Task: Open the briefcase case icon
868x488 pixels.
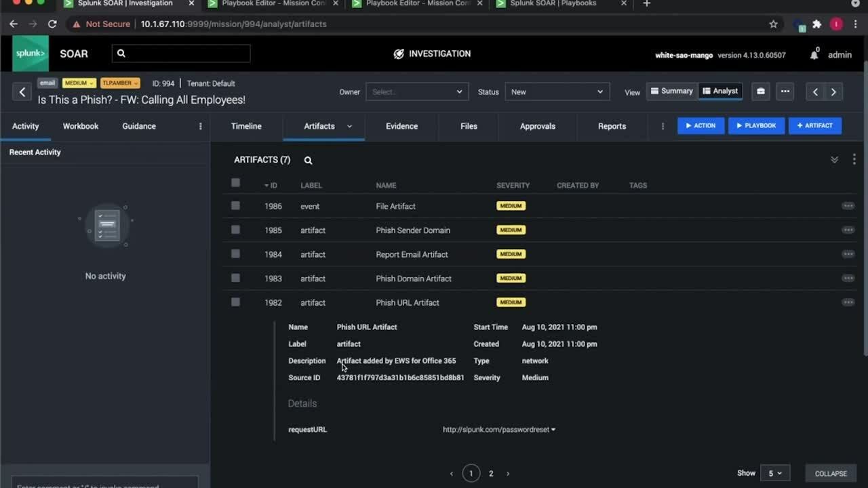Action: (x=761, y=91)
